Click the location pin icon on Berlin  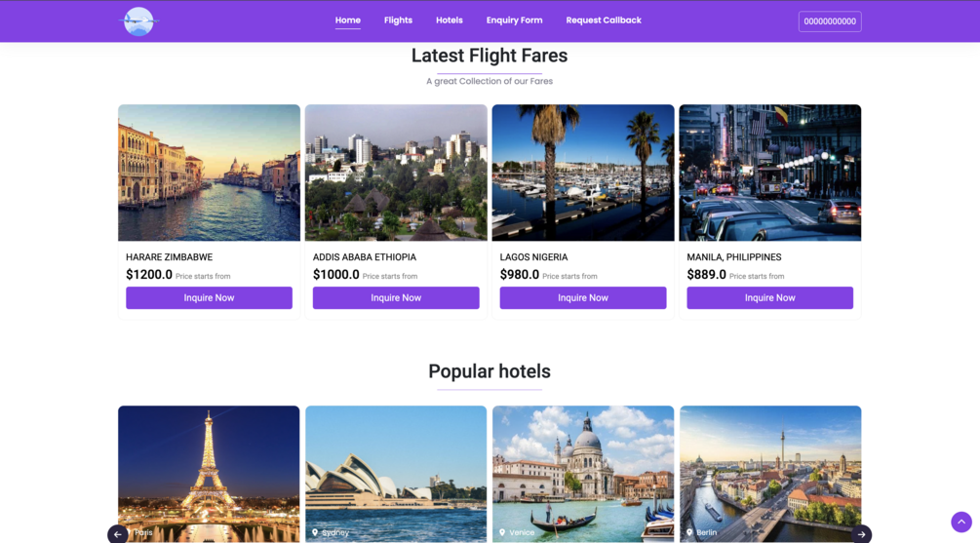689,532
